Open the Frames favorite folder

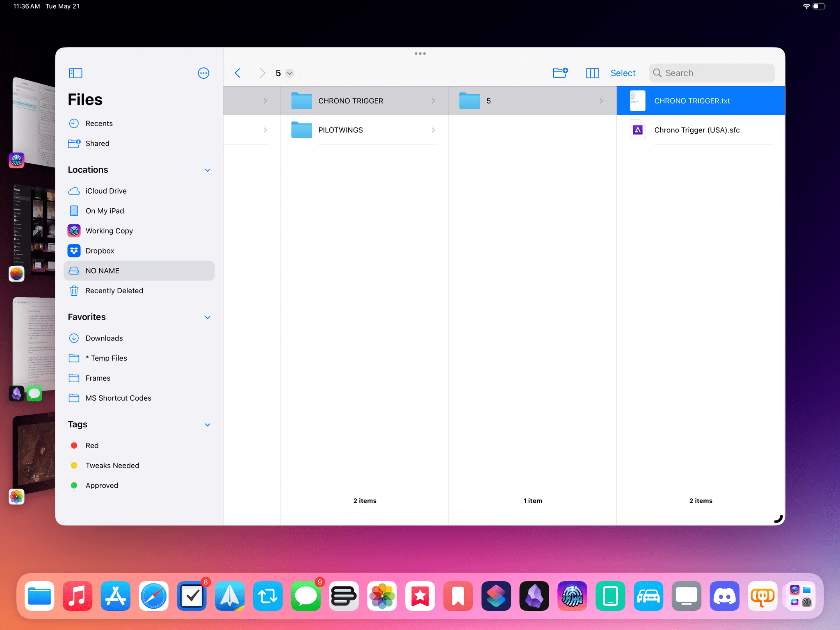(139, 378)
